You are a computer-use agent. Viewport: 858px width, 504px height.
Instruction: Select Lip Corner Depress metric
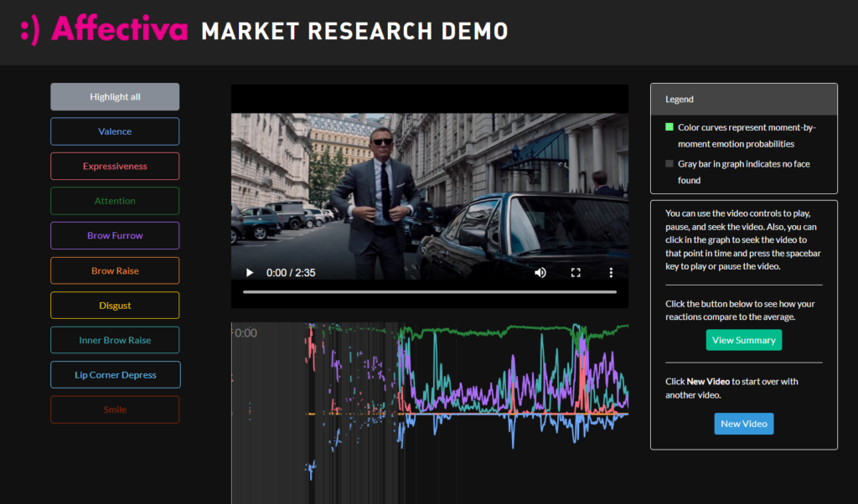pos(115,375)
